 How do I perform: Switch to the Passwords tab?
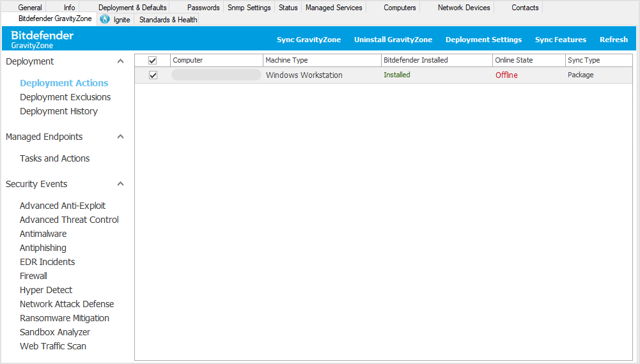(203, 7)
